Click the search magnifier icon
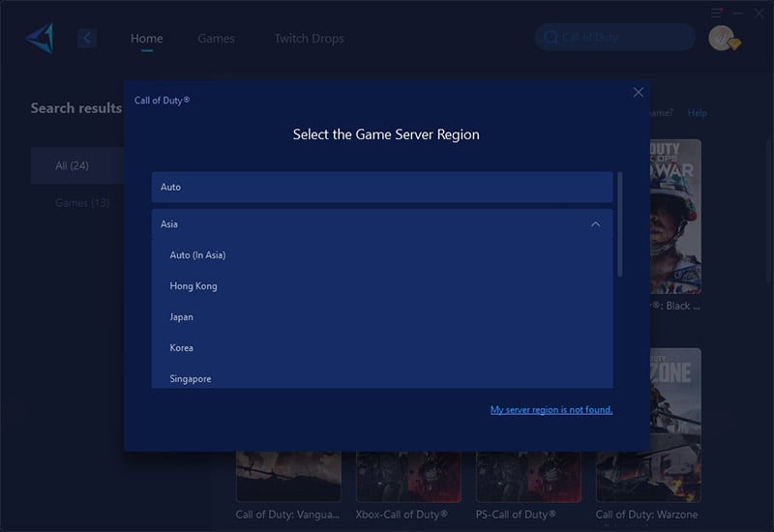 [551, 37]
